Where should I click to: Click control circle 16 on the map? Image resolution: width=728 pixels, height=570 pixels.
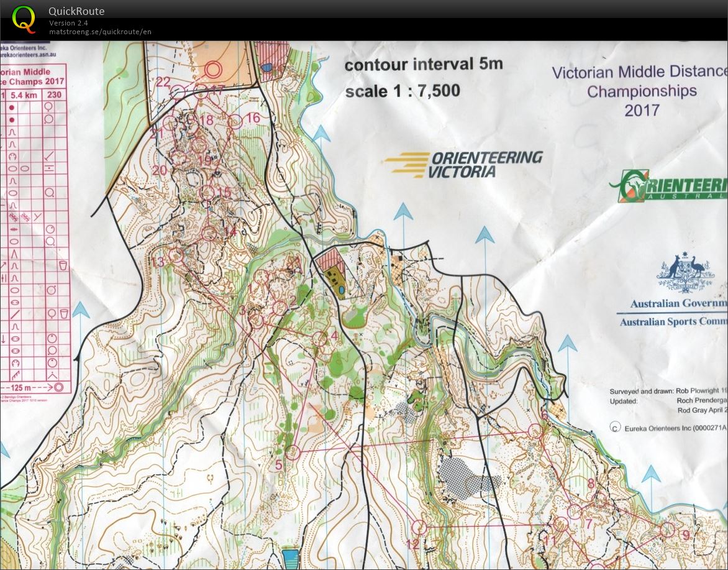234,122
